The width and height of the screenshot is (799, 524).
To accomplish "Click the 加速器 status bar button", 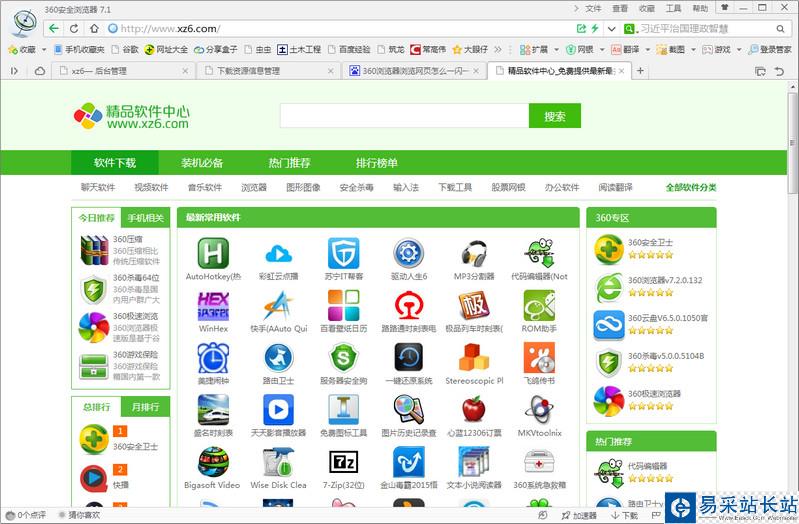I will (579, 515).
